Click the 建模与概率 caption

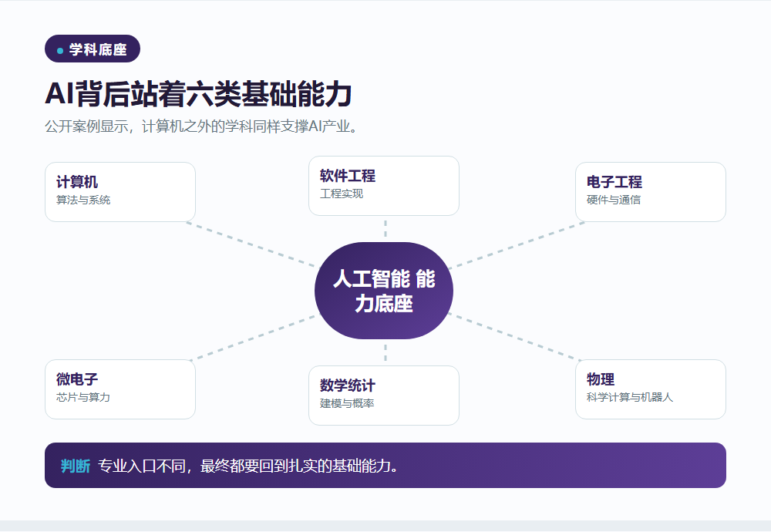click(347, 404)
